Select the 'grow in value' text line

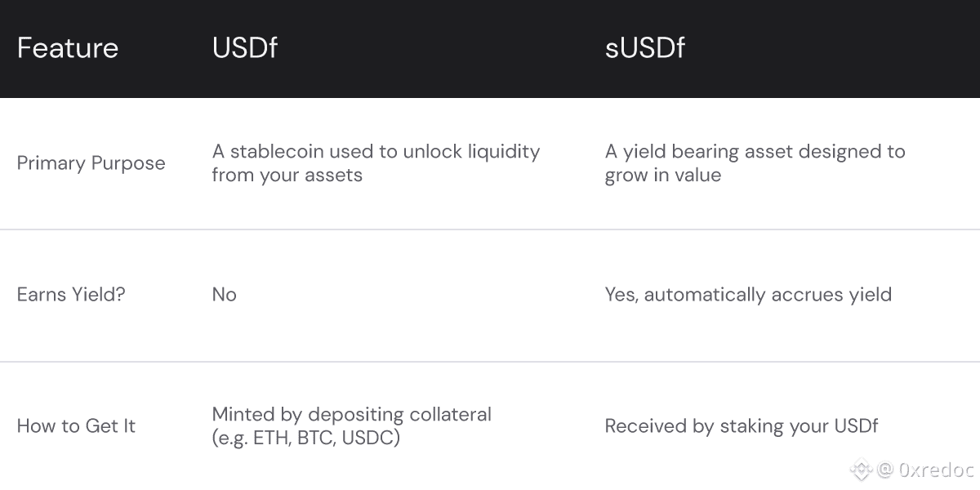[x=662, y=175]
